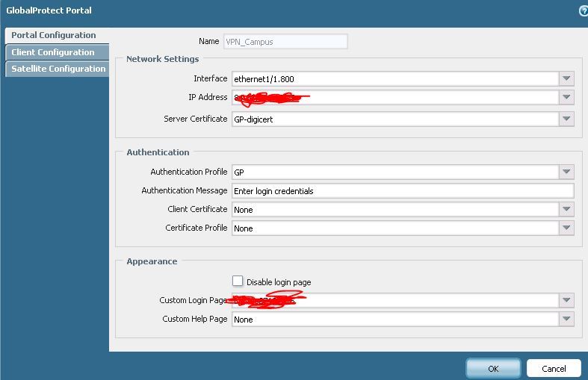Open the Satellite Configuration tab
Viewport: 588px width, 380px height.
[58, 69]
